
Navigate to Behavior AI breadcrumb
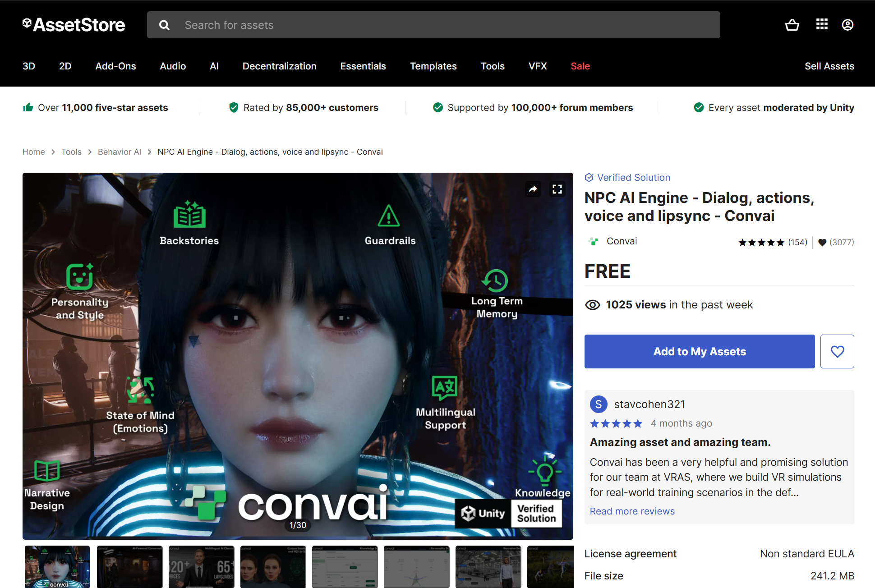(120, 152)
